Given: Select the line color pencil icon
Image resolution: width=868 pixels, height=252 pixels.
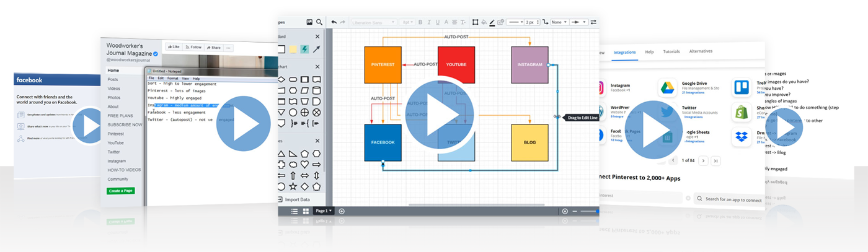Looking at the screenshot, I should (x=492, y=22).
